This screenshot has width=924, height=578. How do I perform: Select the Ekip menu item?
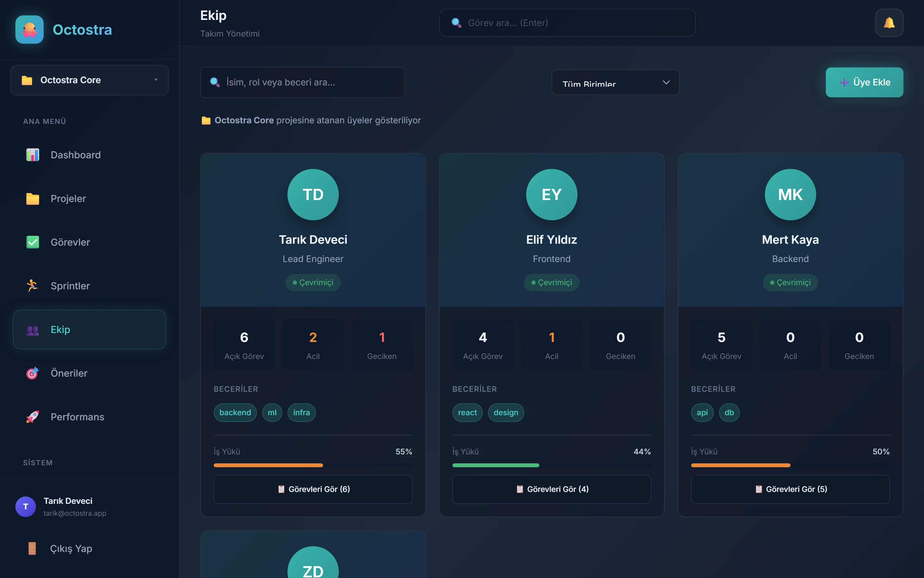89,329
